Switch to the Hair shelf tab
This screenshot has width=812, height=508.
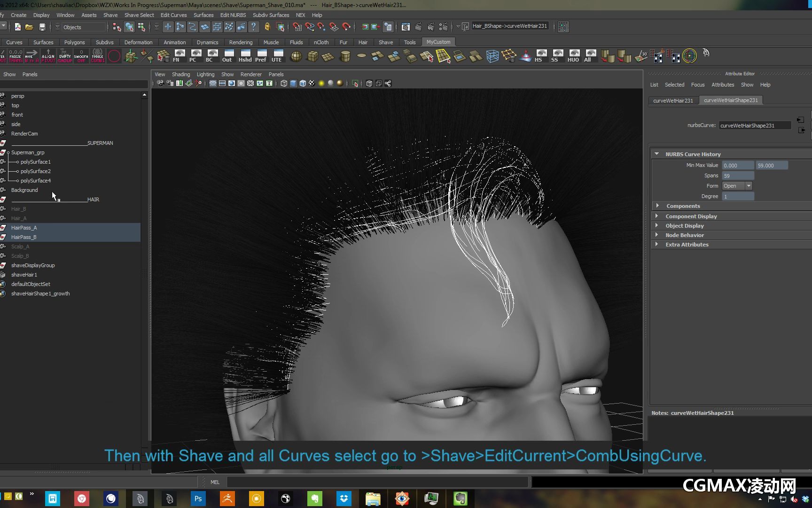point(363,42)
